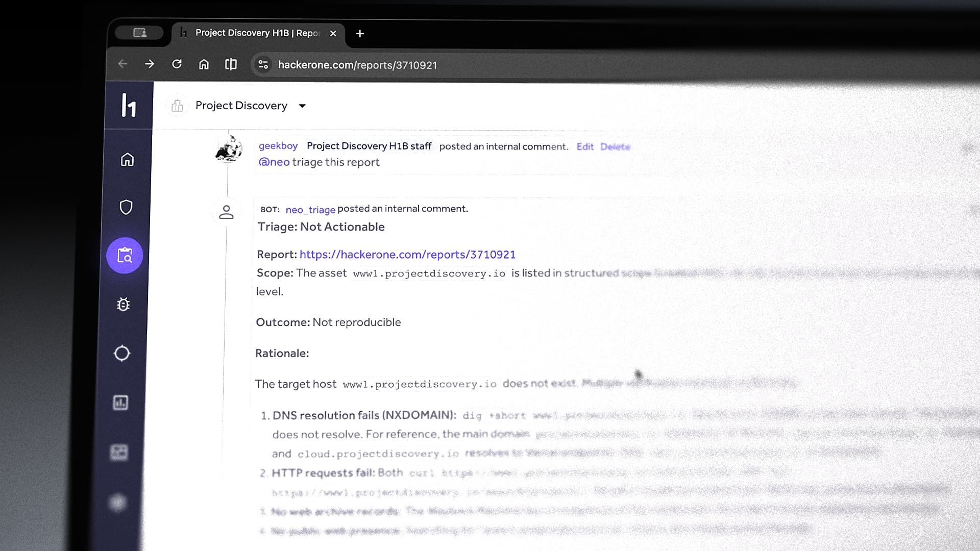Click the neo_triage bot avatar icon
980x551 pixels.
click(x=226, y=212)
